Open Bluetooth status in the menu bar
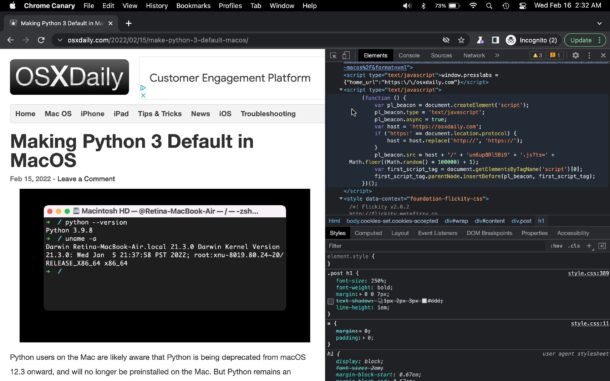 click(x=424, y=6)
